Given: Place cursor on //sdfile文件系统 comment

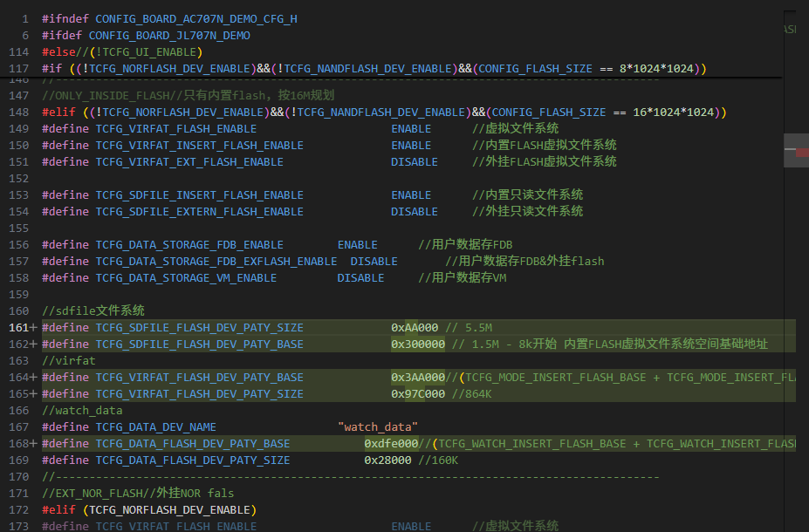Looking at the screenshot, I should click(93, 310).
